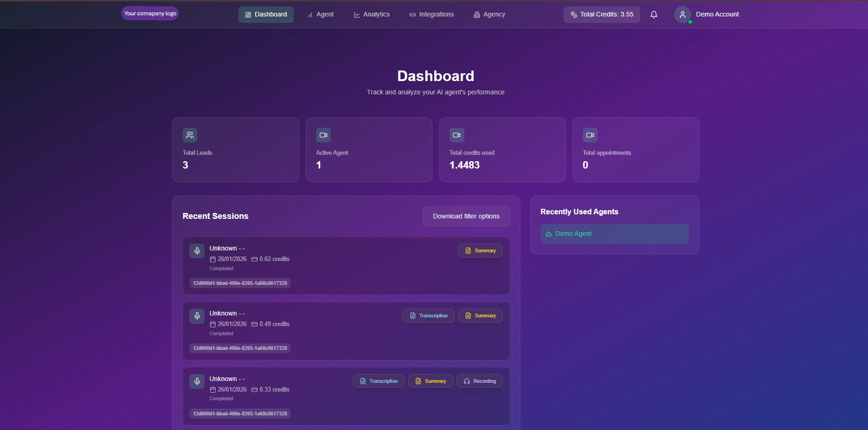Open the Agent page from the navbar
Viewport: 868px width, 430px height.
click(x=320, y=14)
